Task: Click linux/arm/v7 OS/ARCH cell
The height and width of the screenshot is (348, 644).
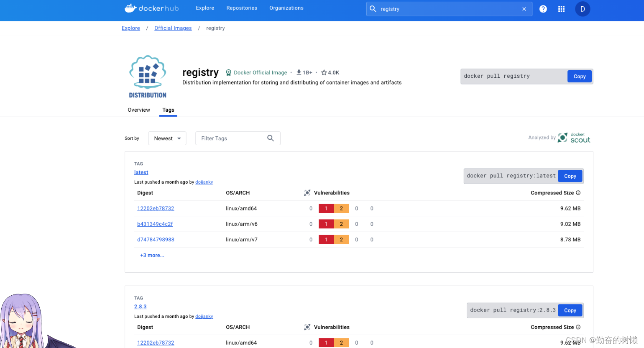Action: click(242, 240)
